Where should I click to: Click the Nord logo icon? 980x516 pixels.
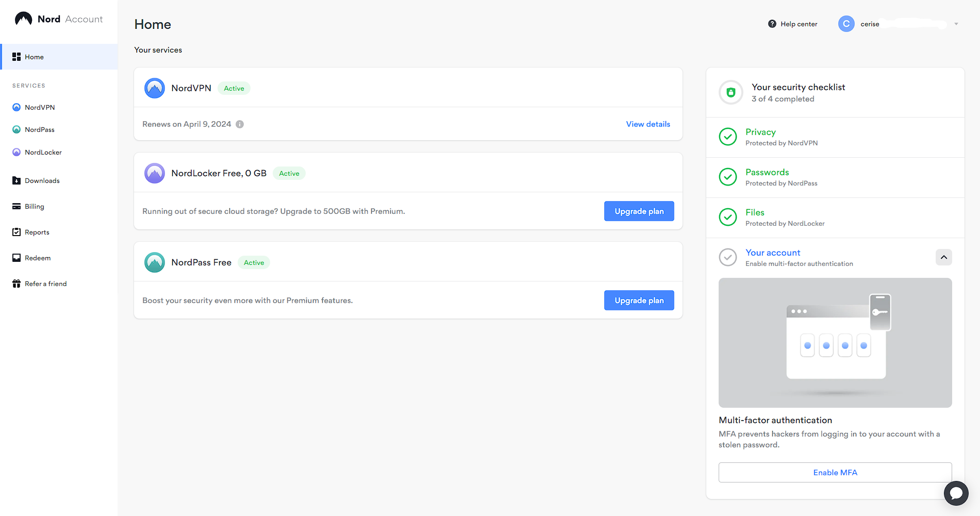tap(23, 19)
